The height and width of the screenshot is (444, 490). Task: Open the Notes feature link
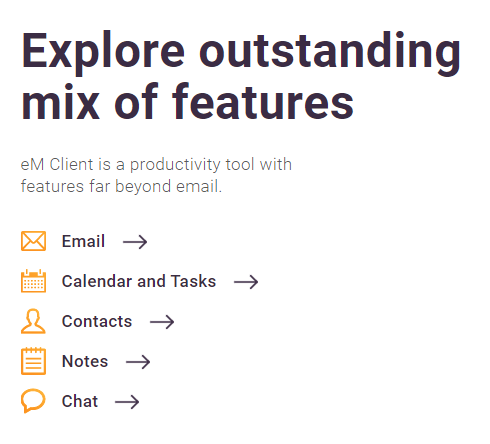tap(85, 361)
